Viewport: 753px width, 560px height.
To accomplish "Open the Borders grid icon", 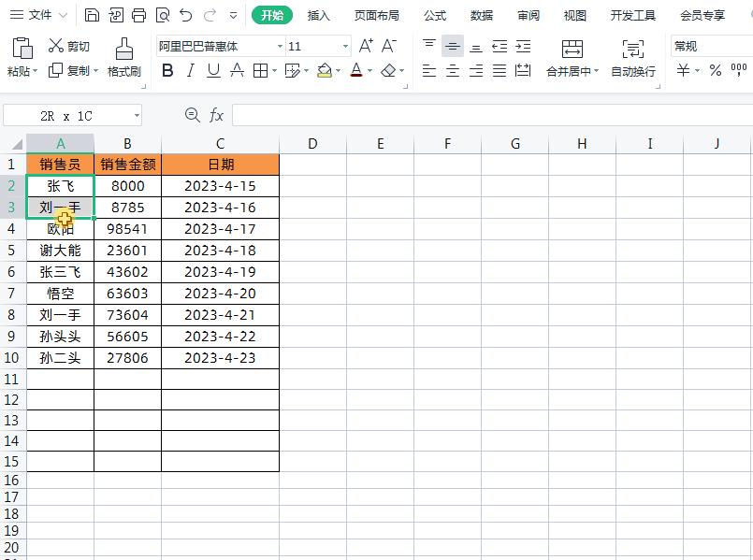I will (261, 70).
